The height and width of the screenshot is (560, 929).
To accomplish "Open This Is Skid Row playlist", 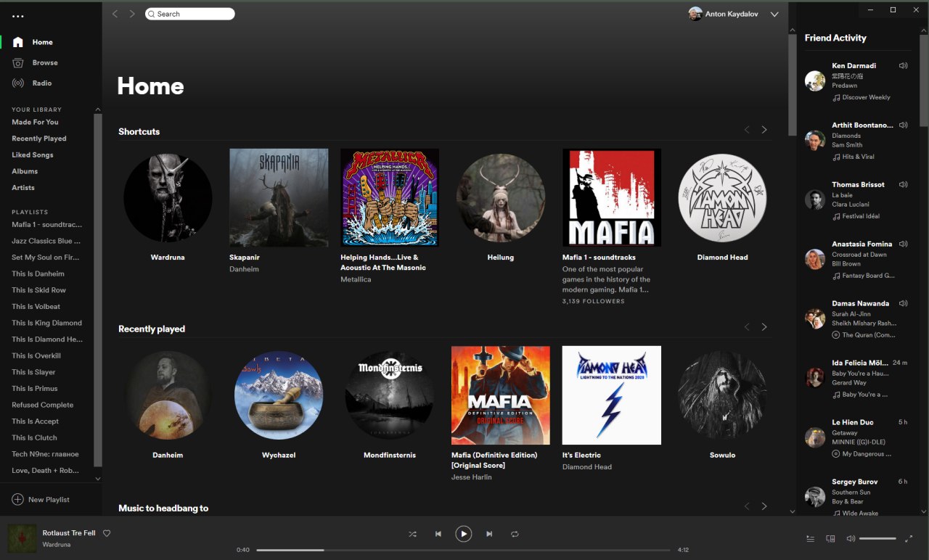I will 38,290.
